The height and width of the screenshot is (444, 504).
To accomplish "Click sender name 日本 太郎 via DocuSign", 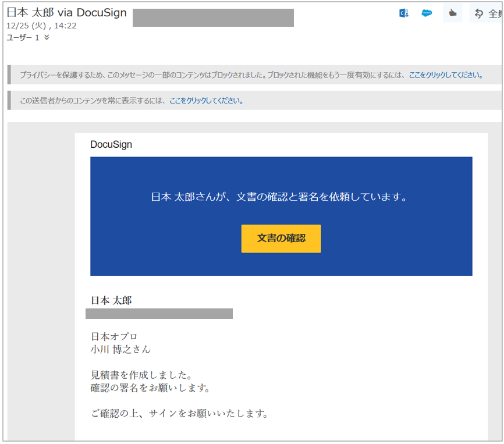I will click(66, 13).
